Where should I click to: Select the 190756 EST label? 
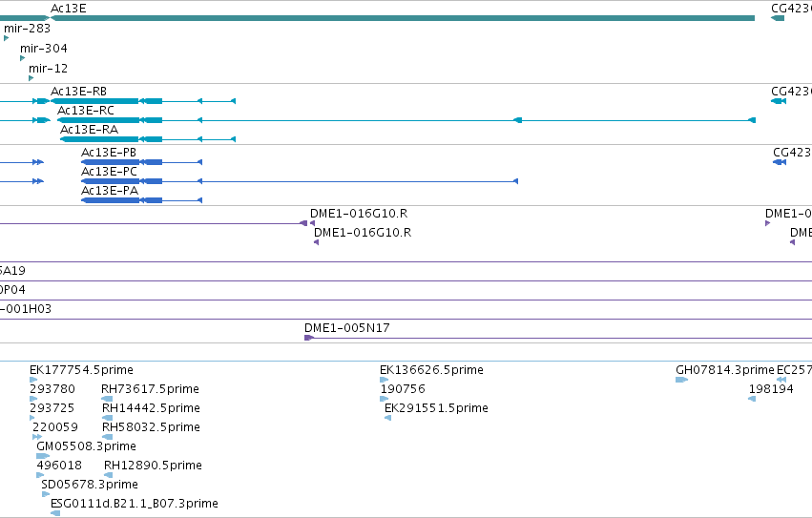tap(403, 389)
